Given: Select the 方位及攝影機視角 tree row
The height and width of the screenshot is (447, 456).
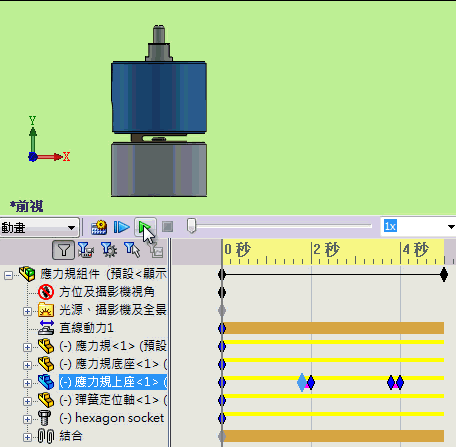Looking at the screenshot, I should pos(107,292).
